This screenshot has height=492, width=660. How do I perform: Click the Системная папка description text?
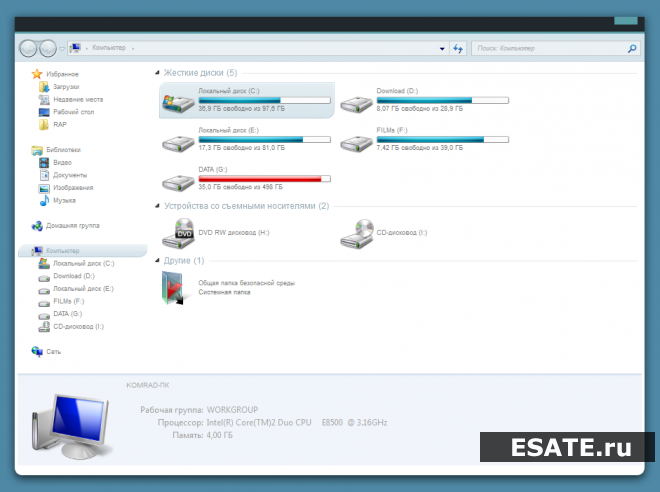(224, 292)
